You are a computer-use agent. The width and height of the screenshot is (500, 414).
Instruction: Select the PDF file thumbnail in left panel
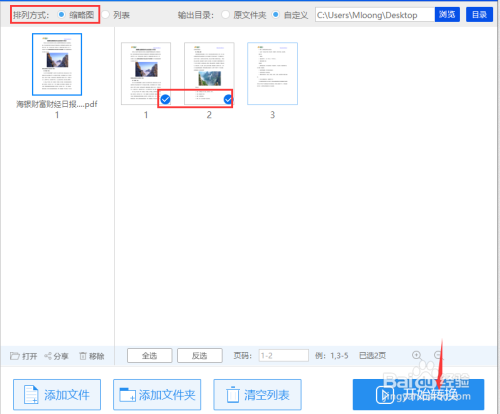[57, 64]
